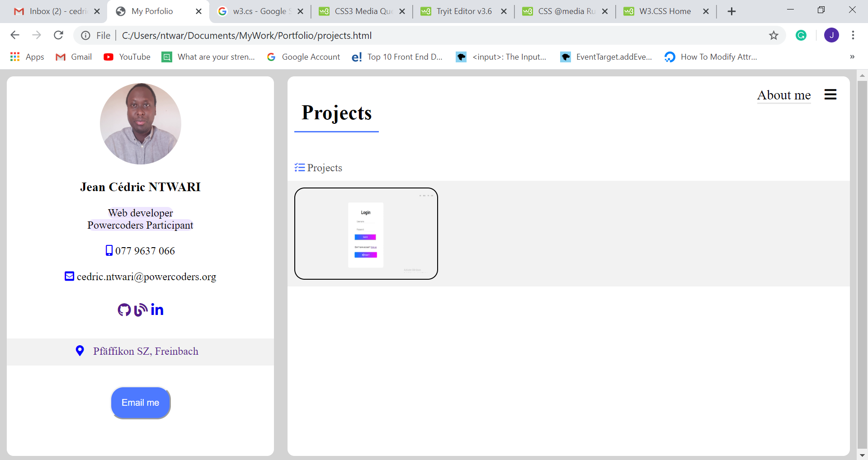Image resolution: width=868 pixels, height=460 pixels.
Task: Click the checklist icon next to Projects
Action: 299,167
